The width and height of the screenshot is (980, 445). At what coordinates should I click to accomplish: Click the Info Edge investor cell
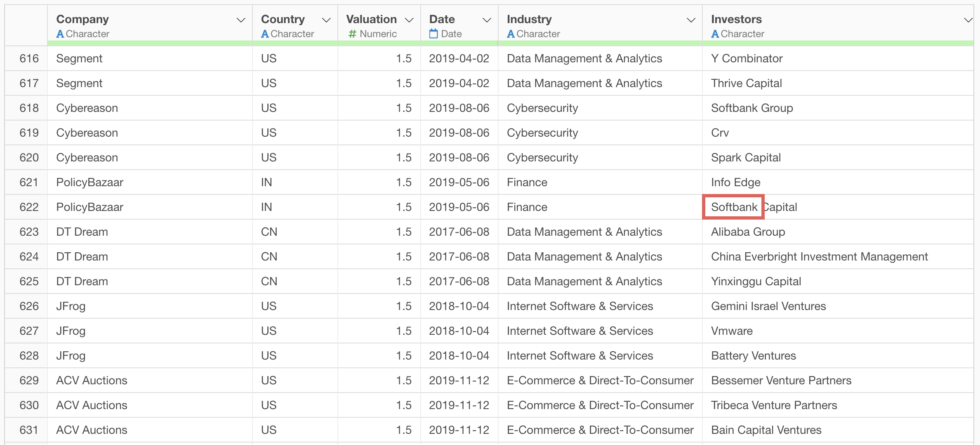(838, 182)
